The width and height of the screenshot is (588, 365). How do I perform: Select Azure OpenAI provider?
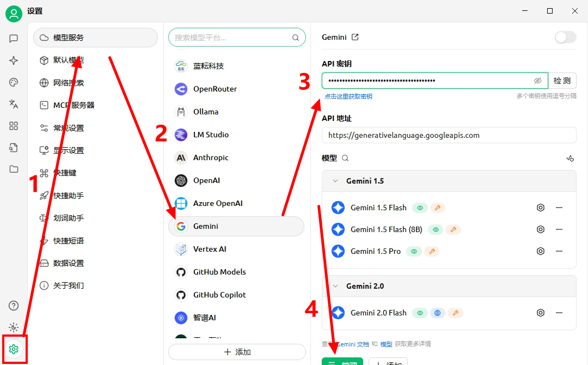(x=236, y=203)
